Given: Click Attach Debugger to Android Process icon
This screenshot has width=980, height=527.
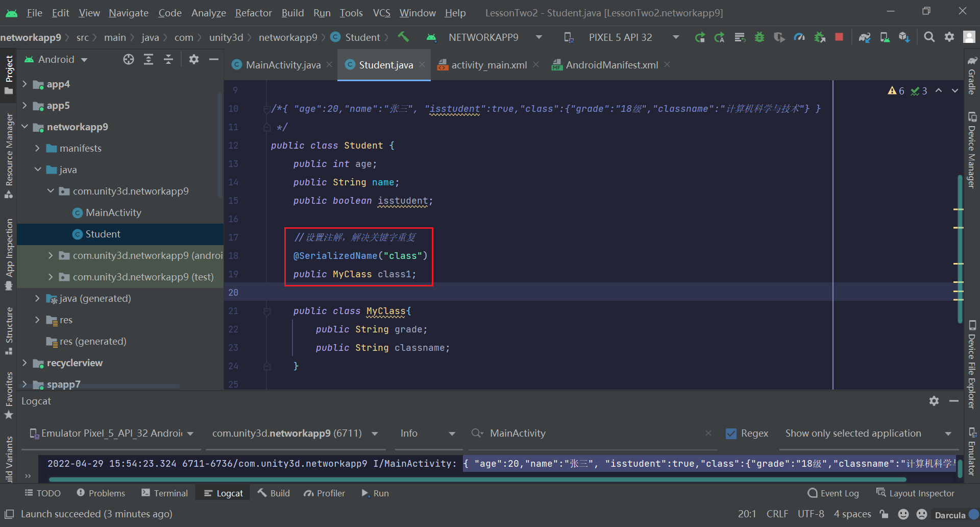Looking at the screenshot, I should coord(820,37).
